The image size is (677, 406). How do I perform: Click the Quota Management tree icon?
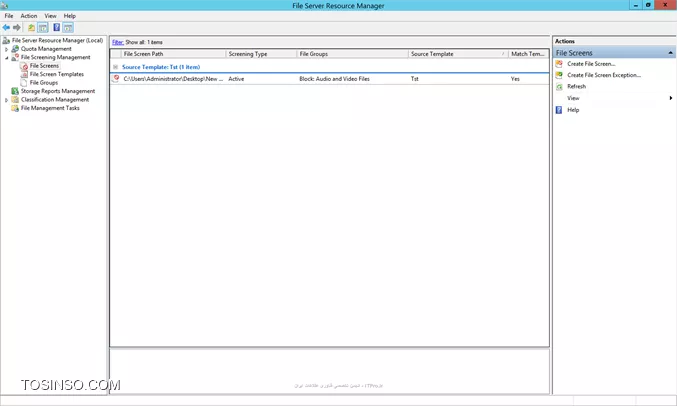pyautogui.click(x=15, y=49)
